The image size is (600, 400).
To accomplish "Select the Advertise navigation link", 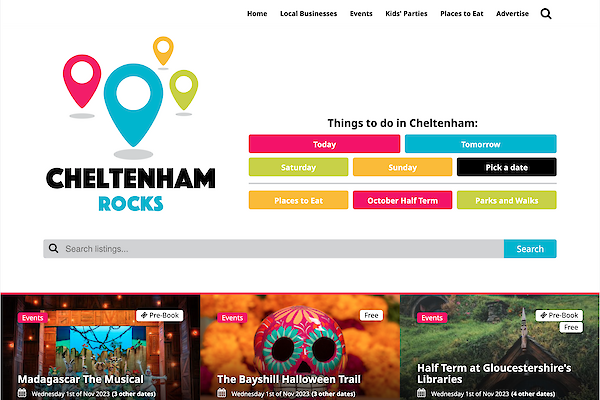I will point(512,14).
